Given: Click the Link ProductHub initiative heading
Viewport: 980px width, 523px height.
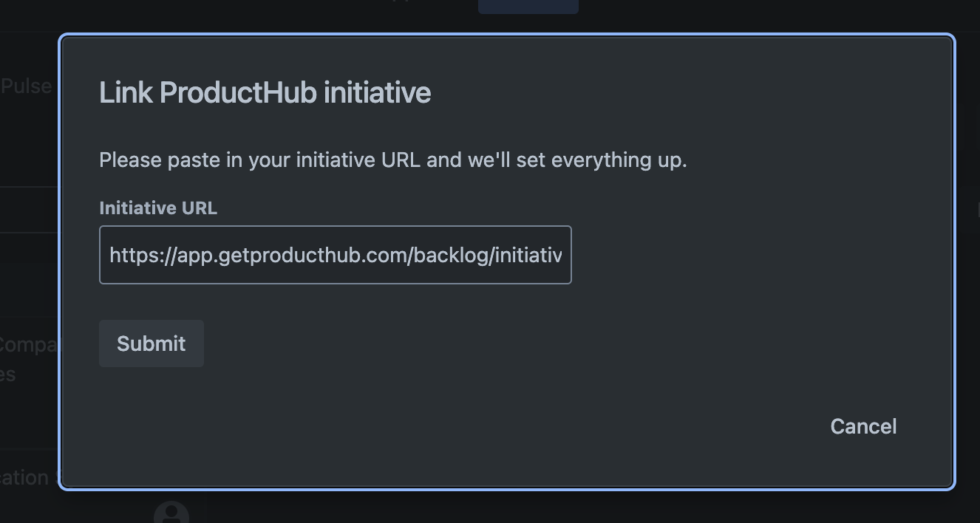Looking at the screenshot, I should 265,93.
